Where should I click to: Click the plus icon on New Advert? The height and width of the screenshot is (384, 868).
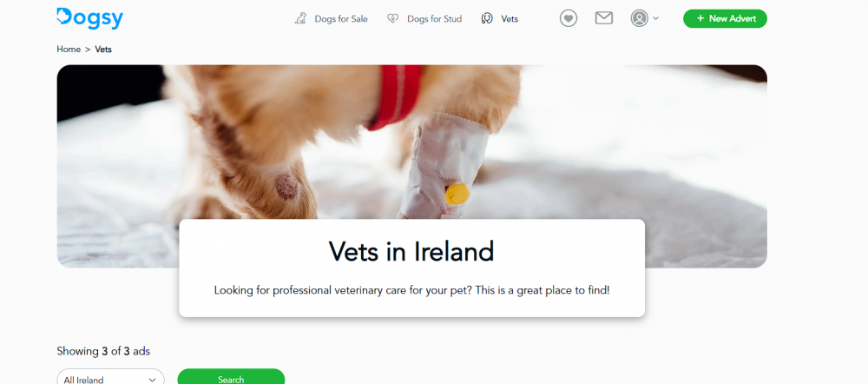(700, 18)
